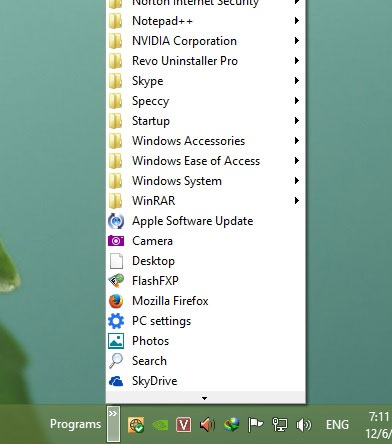The height and width of the screenshot is (444, 392).
Task: Click the Desktop blank page icon
Action: coord(116,261)
